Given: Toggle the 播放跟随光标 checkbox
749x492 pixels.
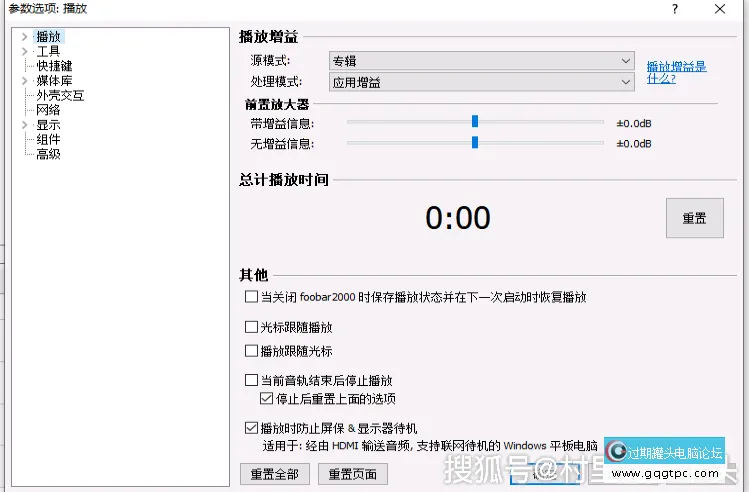Looking at the screenshot, I should click(251, 351).
